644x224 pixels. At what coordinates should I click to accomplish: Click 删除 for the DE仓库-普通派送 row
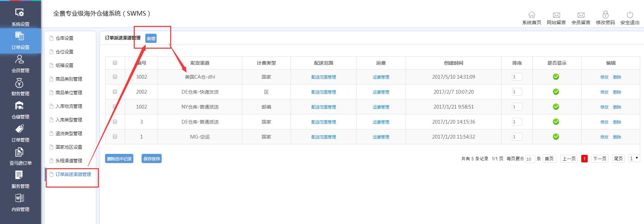(617, 122)
